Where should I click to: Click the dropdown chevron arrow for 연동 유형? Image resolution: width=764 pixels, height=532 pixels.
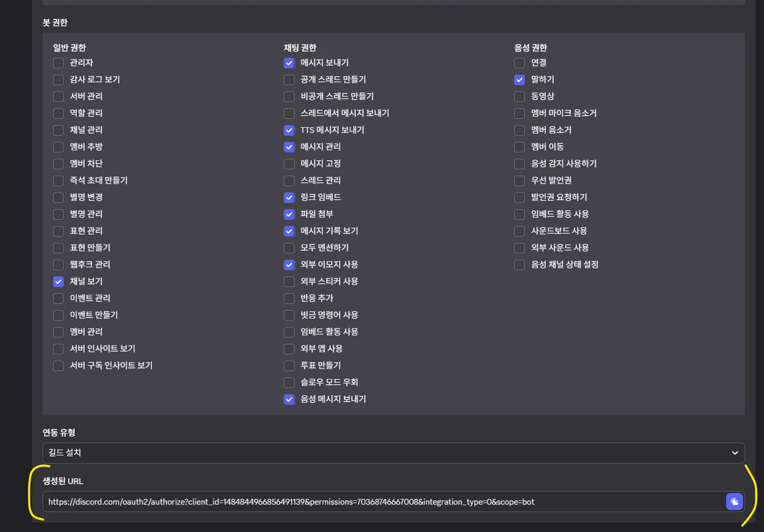(x=735, y=453)
